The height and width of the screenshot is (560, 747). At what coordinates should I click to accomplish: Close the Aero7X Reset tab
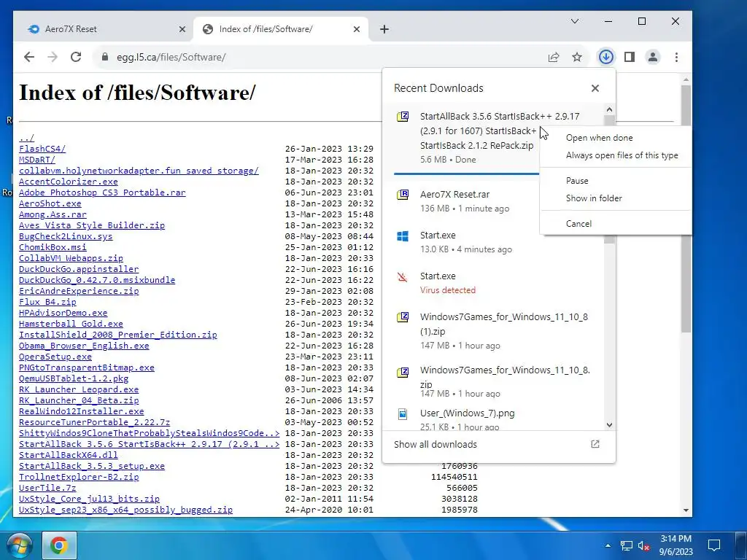pyautogui.click(x=182, y=29)
